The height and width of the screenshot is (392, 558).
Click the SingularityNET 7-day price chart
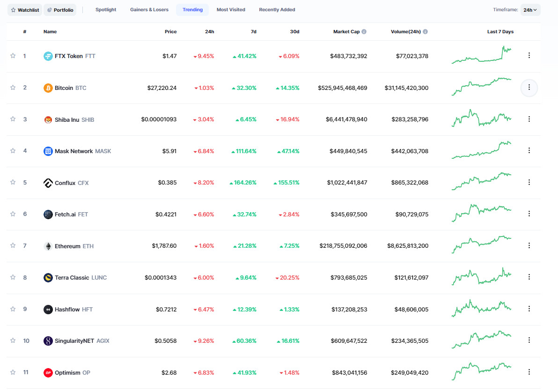[481, 340]
